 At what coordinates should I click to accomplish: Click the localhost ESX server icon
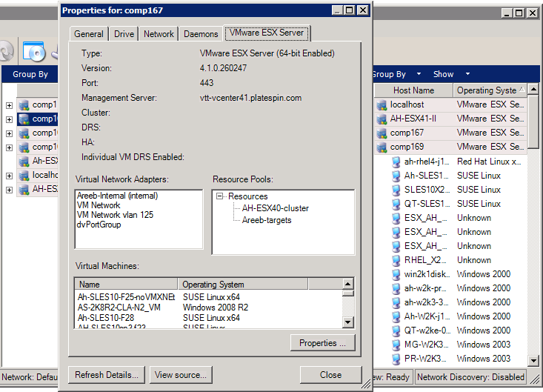382,104
